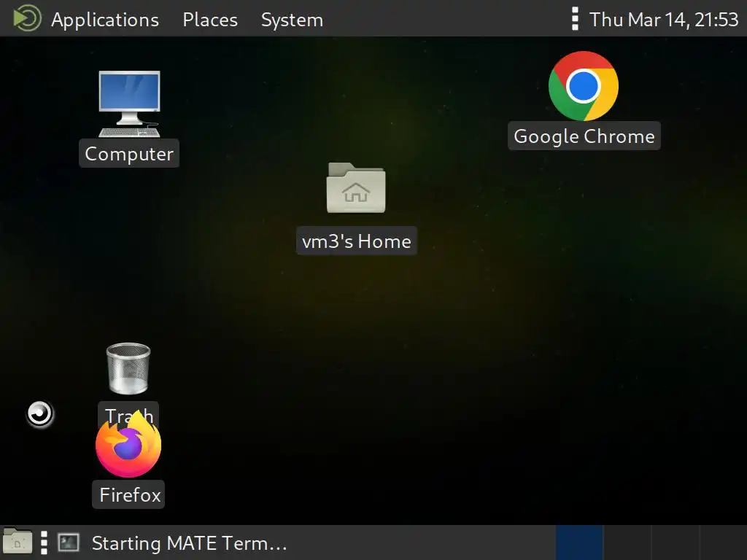Click the Firefox label text
Image resolution: width=747 pixels, height=560 pixels.
(130, 495)
